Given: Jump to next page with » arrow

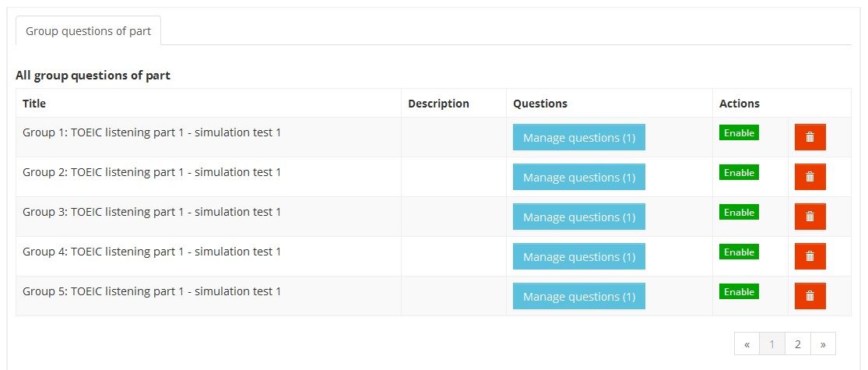Looking at the screenshot, I should click(x=824, y=344).
